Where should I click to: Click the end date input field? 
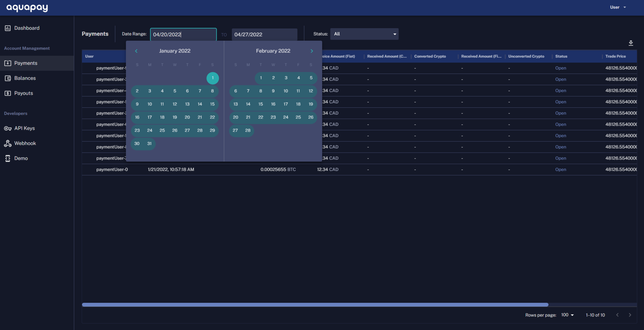coord(264,34)
